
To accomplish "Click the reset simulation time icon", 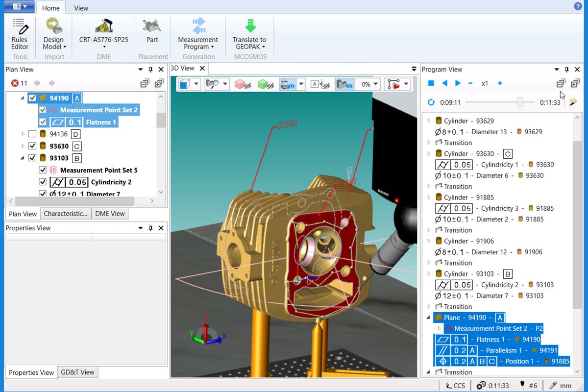I will click(431, 102).
